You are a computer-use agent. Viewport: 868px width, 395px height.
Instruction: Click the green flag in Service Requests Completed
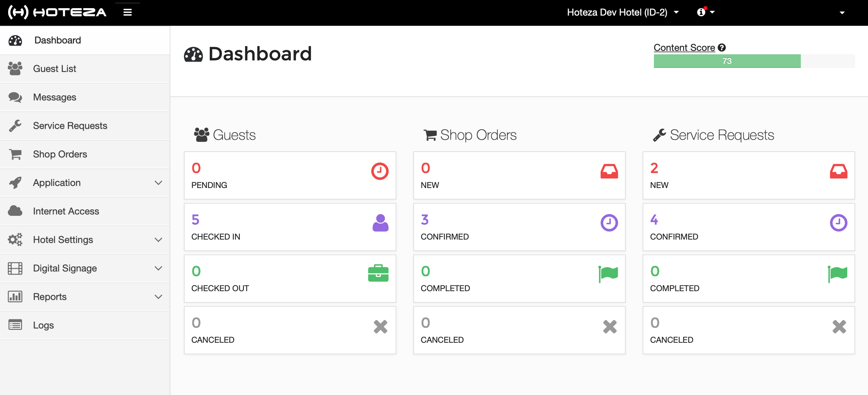tap(837, 274)
